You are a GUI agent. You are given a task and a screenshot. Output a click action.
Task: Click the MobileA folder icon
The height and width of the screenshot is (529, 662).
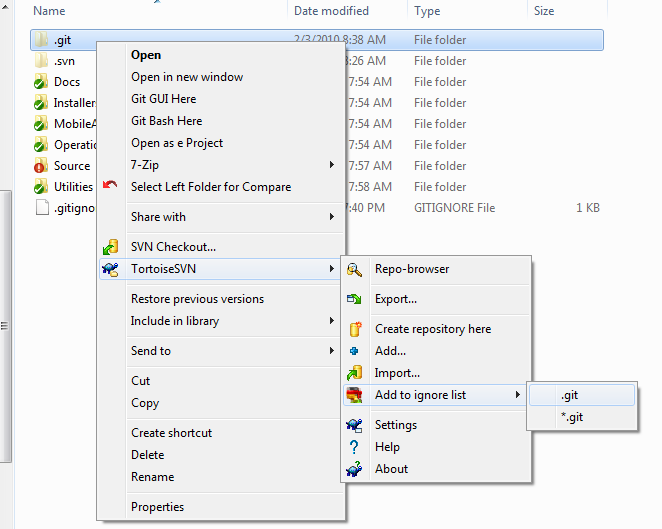41,124
